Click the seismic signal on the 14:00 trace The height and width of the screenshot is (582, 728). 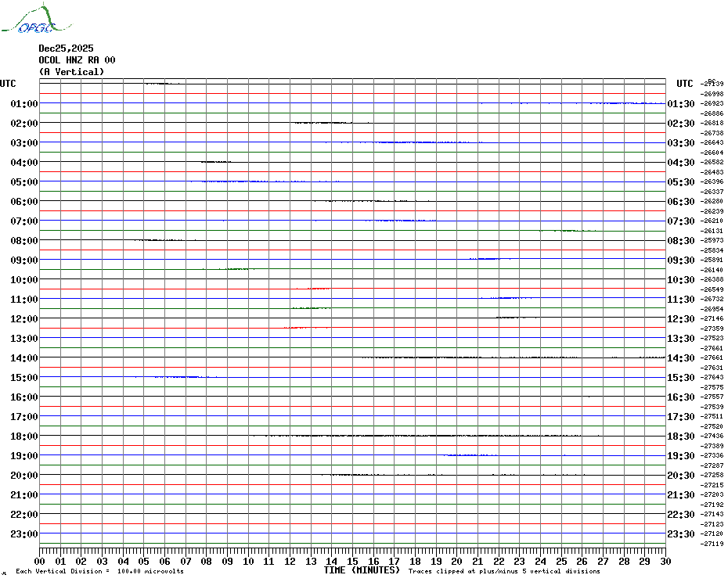pyautogui.click(x=513, y=357)
